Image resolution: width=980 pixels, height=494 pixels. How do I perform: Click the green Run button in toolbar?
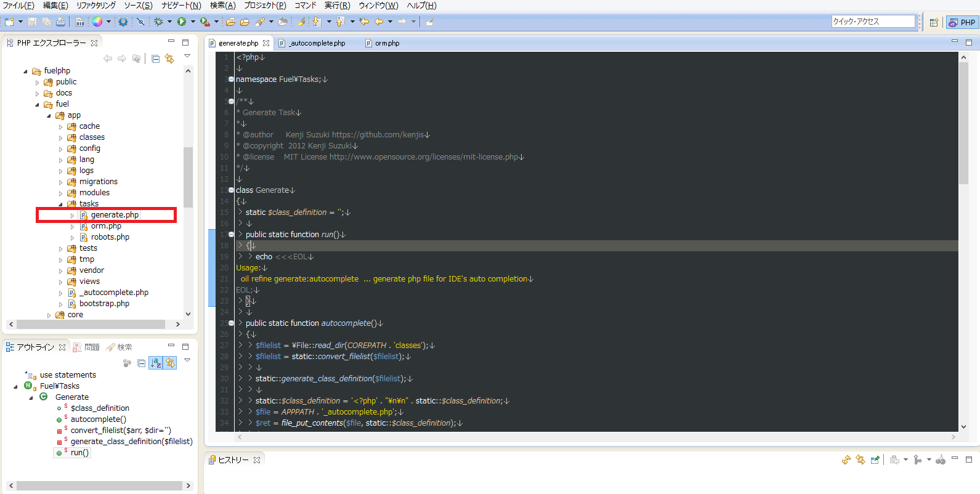182,22
